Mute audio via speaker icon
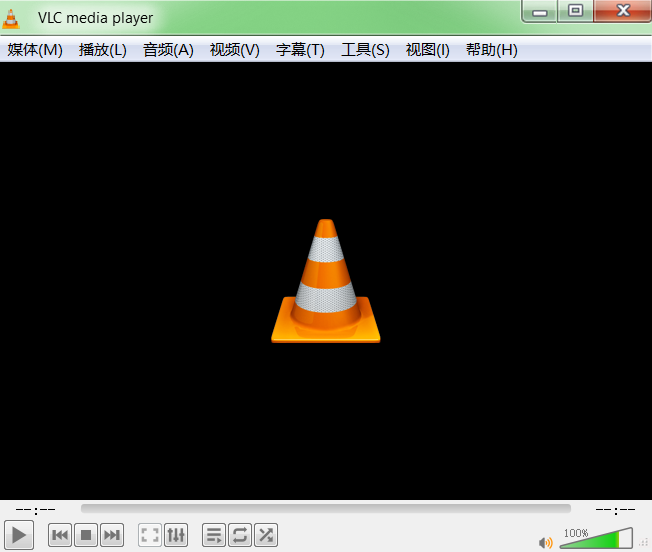652x552 pixels. pos(546,542)
